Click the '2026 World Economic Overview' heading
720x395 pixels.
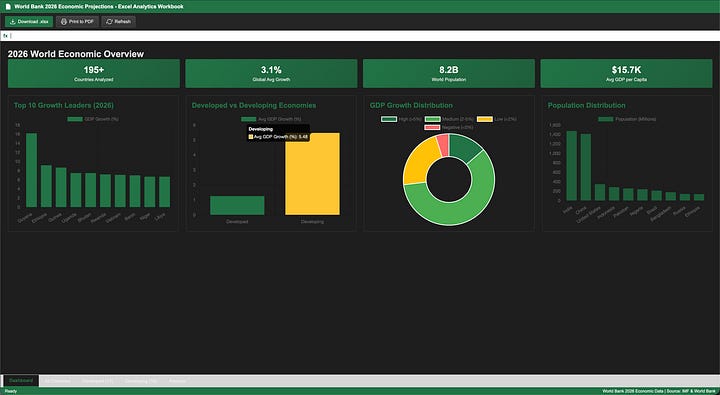pyautogui.click(x=76, y=54)
